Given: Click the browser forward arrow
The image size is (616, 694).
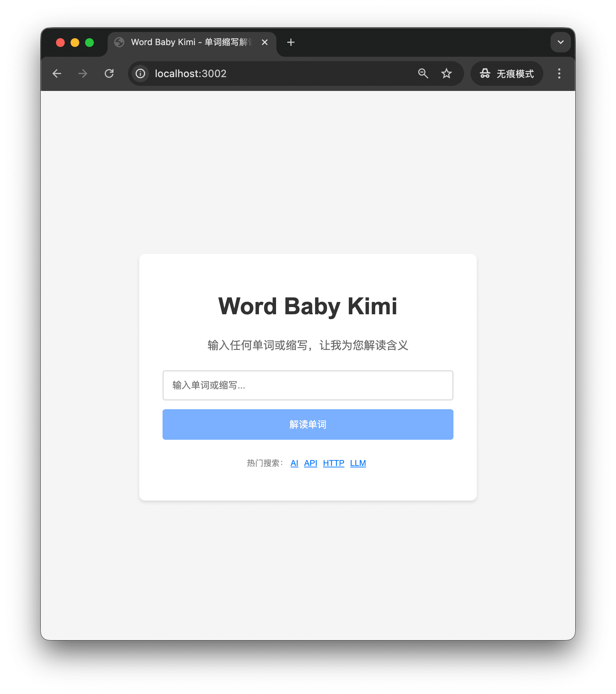Looking at the screenshot, I should (83, 73).
